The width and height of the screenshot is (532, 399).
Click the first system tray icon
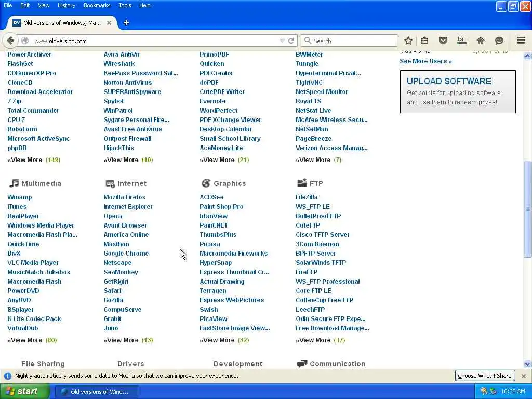click(484, 392)
